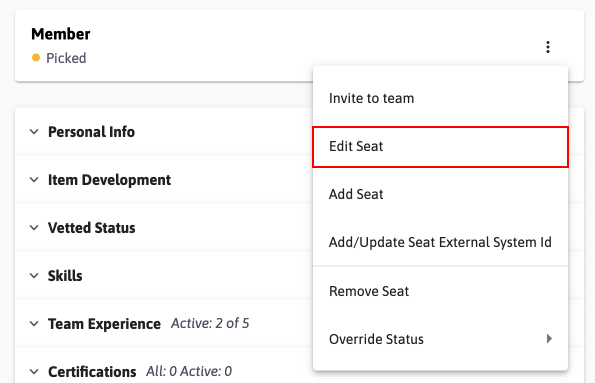Open the three-dot member options menu
The width and height of the screenshot is (595, 383).
coord(548,47)
